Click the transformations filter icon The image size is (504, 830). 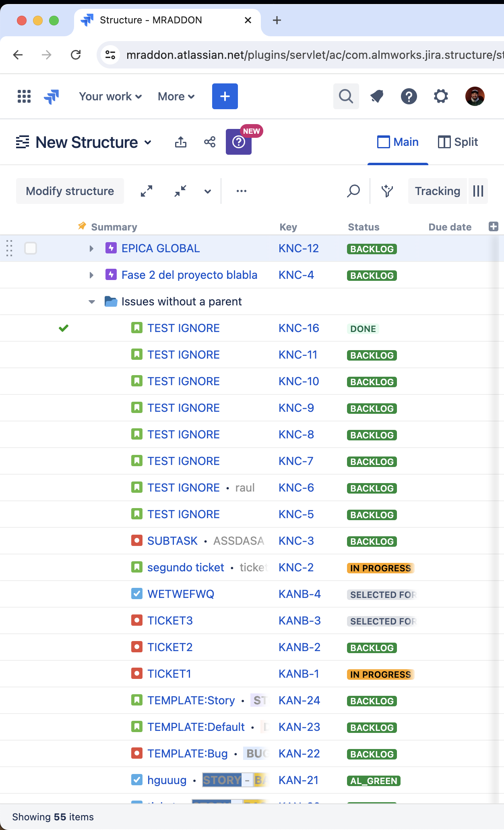pos(387,191)
